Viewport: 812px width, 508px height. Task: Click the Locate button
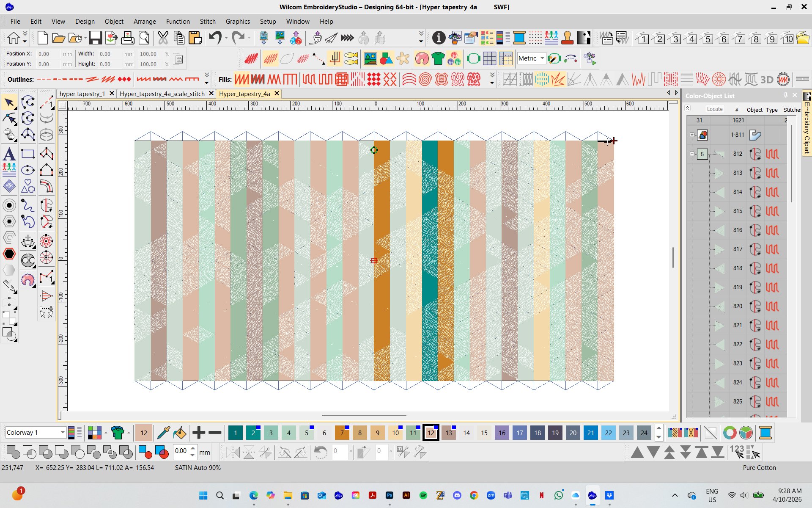714,109
